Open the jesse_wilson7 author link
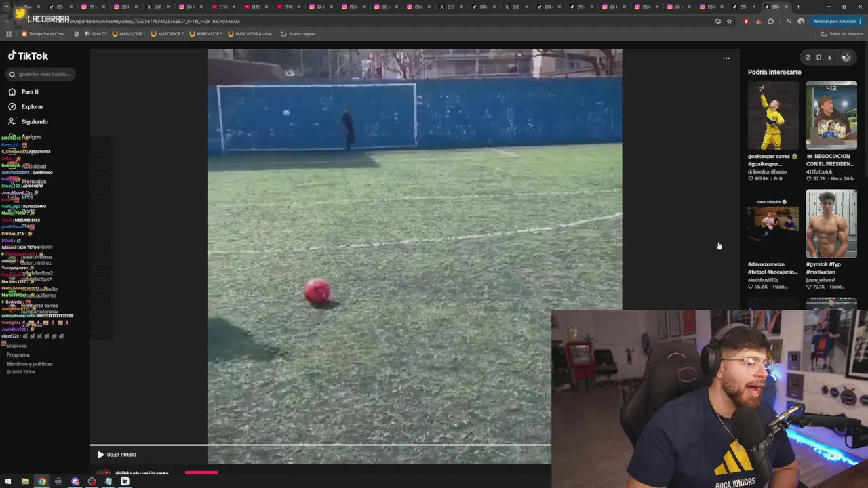This screenshot has height=488, width=868. pyautogui.click(x=821, y=280)
